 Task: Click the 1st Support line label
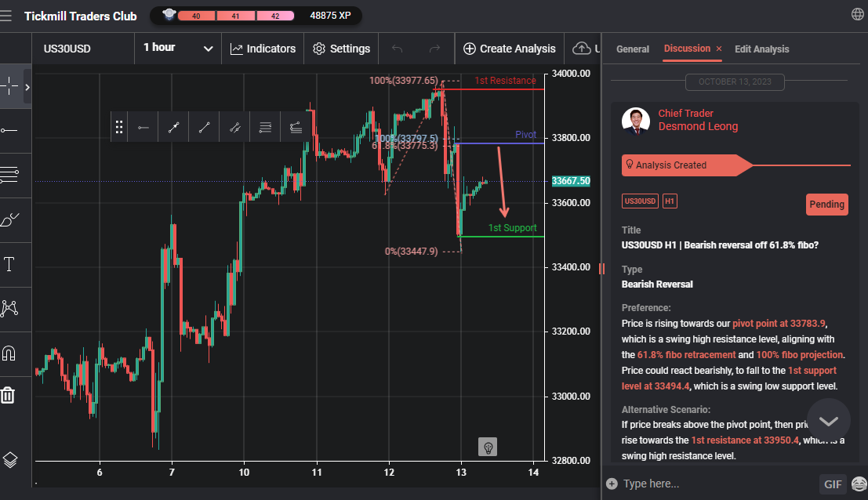coord(512,228)
